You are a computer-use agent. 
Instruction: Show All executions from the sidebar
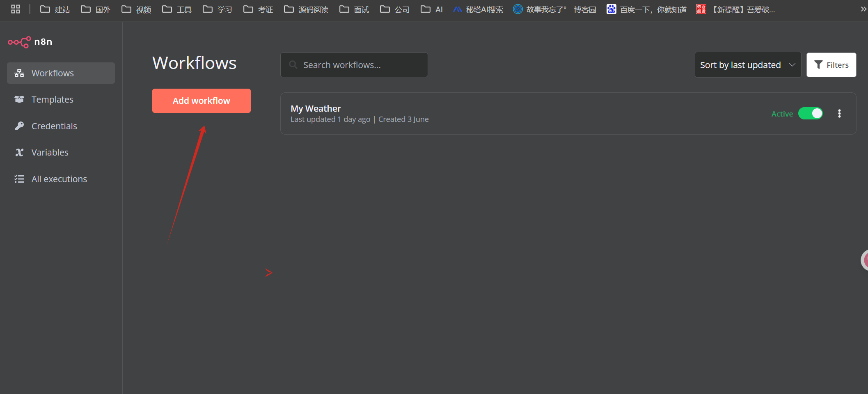click(x=61, y=179)
